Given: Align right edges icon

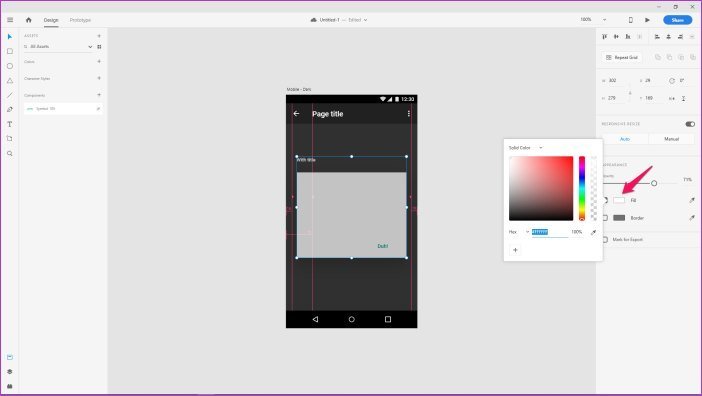Looking at the screenshot, I should pos(680,37).
